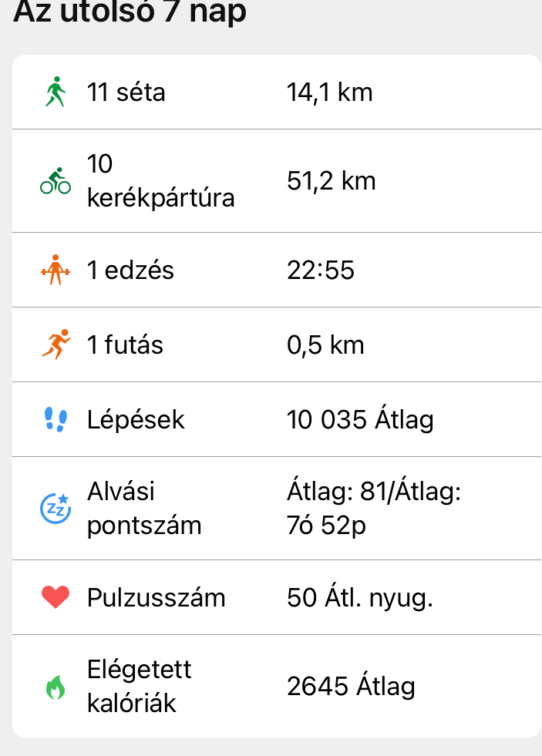Select the "1 edzés" workout entry

click(x=130, y=270)
